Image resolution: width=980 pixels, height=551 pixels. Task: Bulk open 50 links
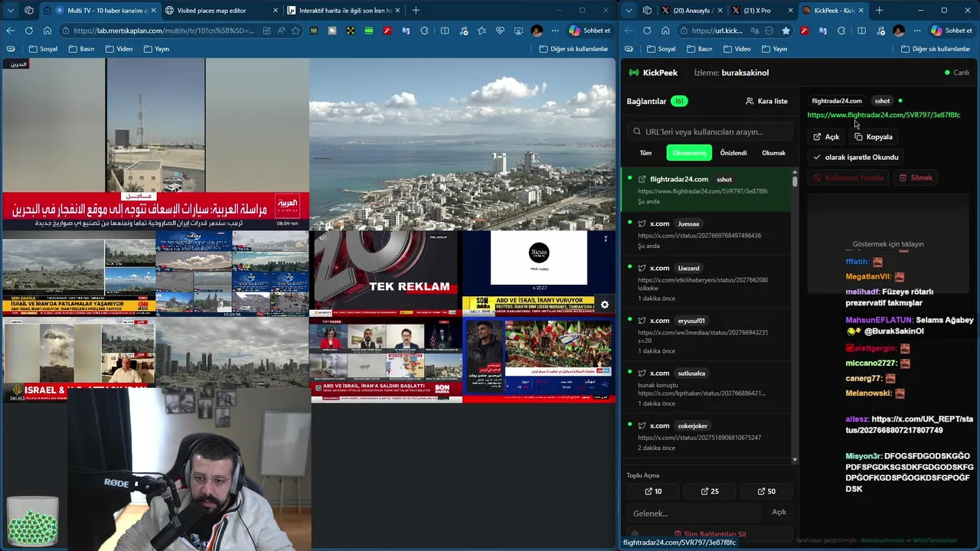tap(766, 491)
